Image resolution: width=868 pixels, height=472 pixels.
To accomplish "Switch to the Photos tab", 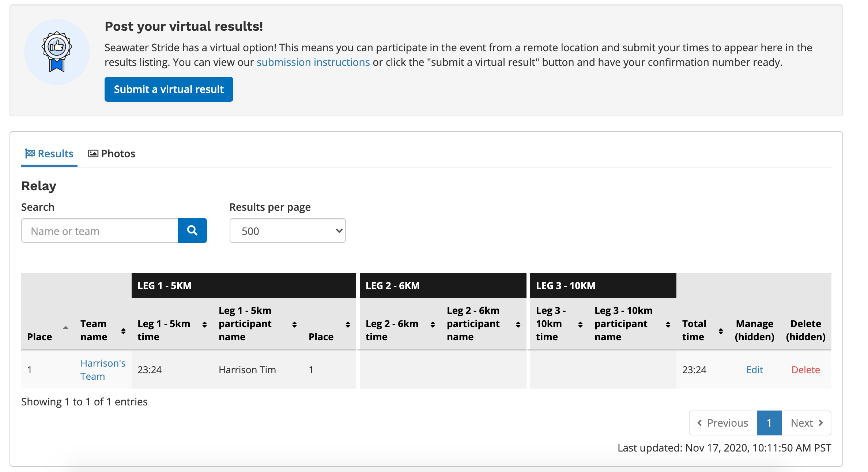I will tap(112, 154).
